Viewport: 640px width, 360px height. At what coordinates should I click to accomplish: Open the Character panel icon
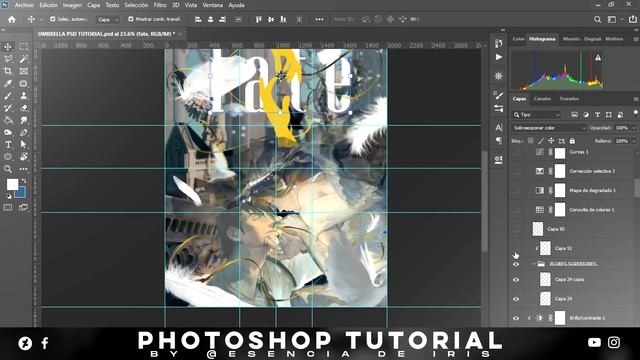point(499,127)
